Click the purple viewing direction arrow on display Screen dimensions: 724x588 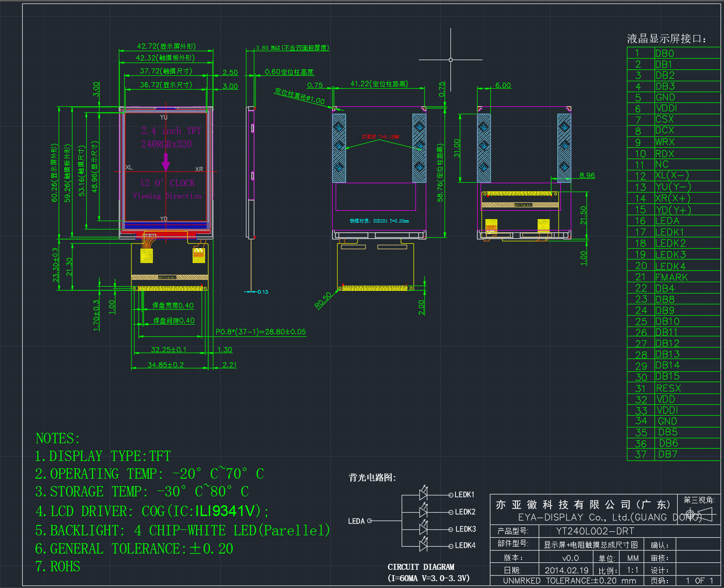(166, 162)
